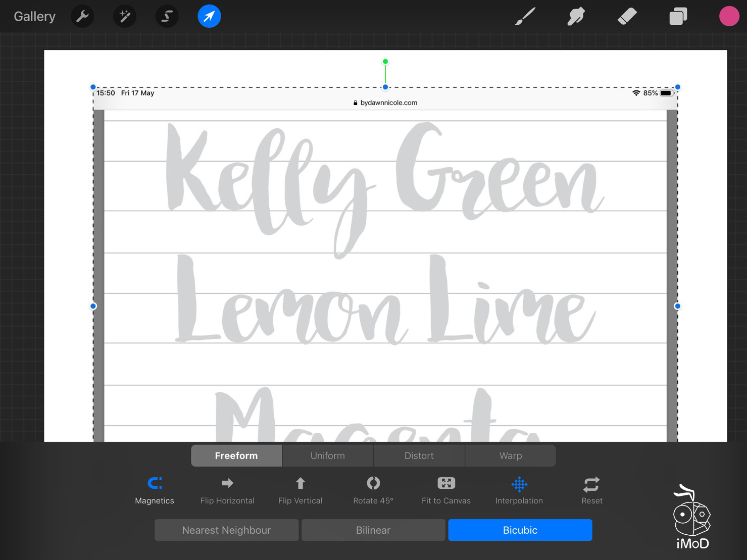
Task: Open the pink color picker swatch
Action: point(729,17)
